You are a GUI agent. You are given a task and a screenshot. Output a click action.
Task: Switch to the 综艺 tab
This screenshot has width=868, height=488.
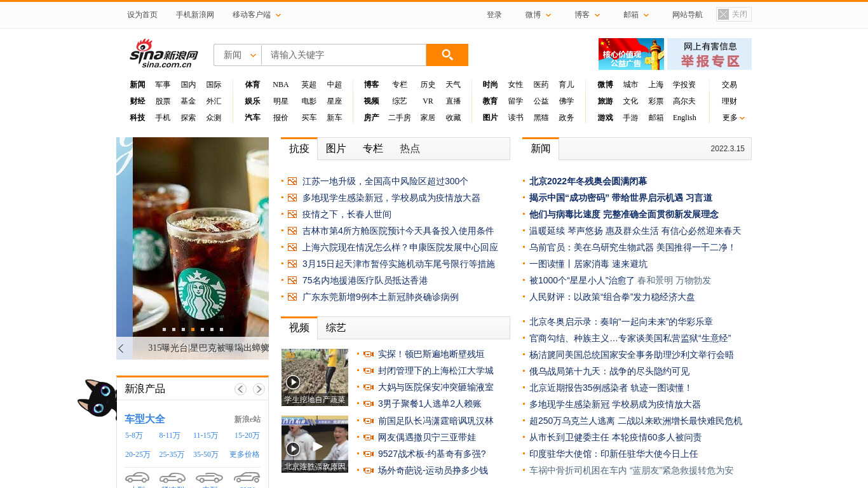[336, 328]
